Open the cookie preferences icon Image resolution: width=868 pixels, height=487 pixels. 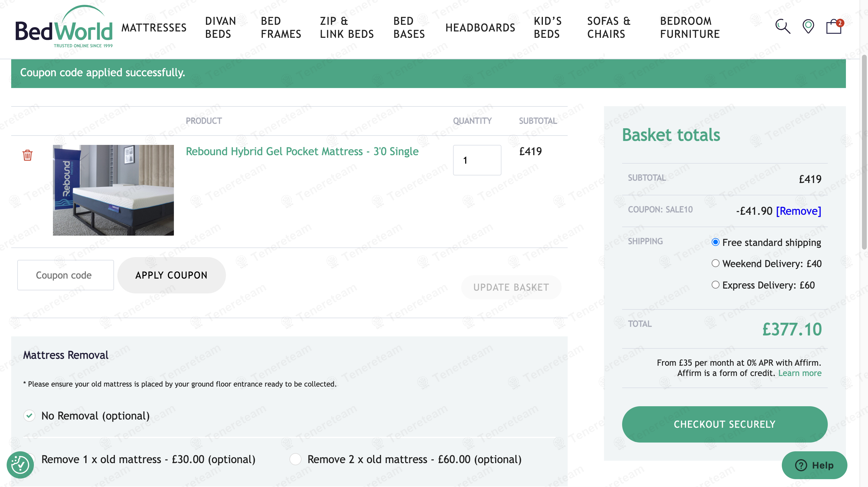point(20,465)
